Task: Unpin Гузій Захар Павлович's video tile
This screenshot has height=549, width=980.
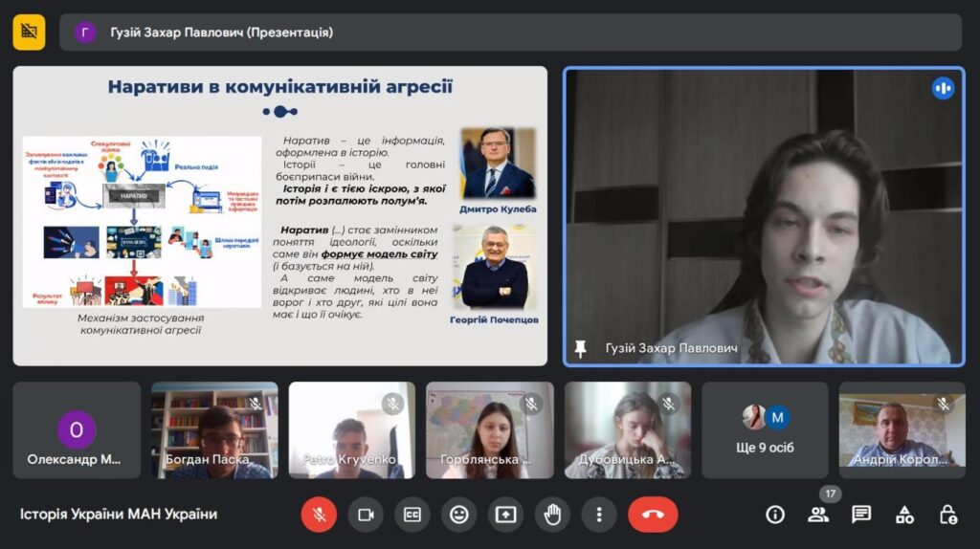Action: [x=580, y=349]
